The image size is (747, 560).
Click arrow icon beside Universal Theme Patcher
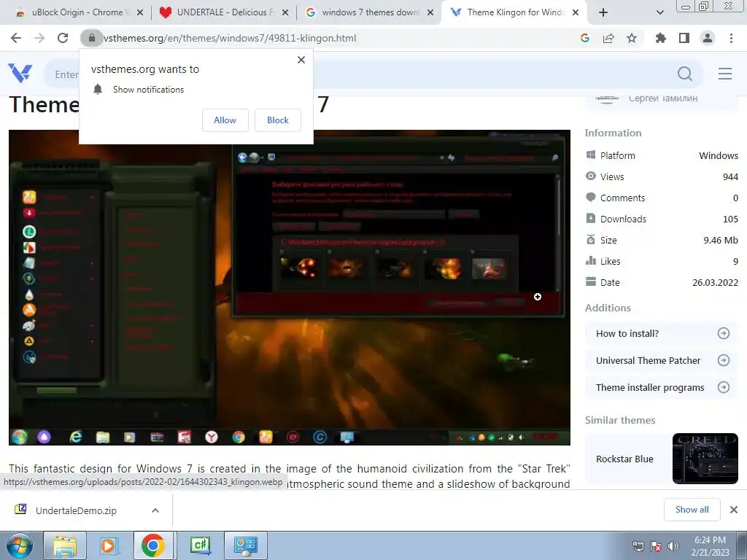point(723,360)
